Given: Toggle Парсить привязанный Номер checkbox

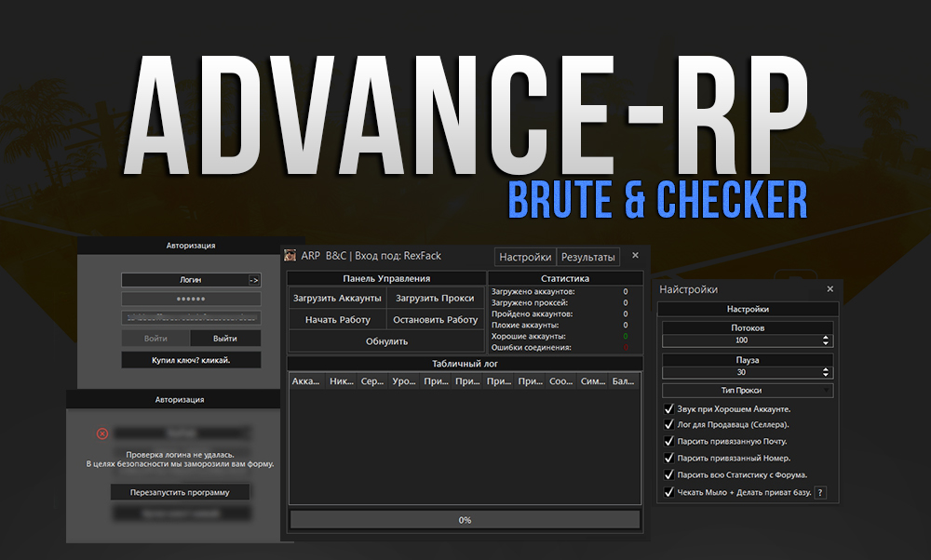Looking at the screenshot, I should click(668, 459).
